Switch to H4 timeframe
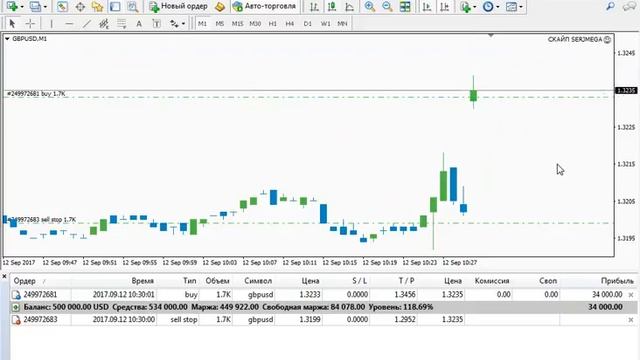This screenshot has width=640, height=360. [x=290, y=24]
